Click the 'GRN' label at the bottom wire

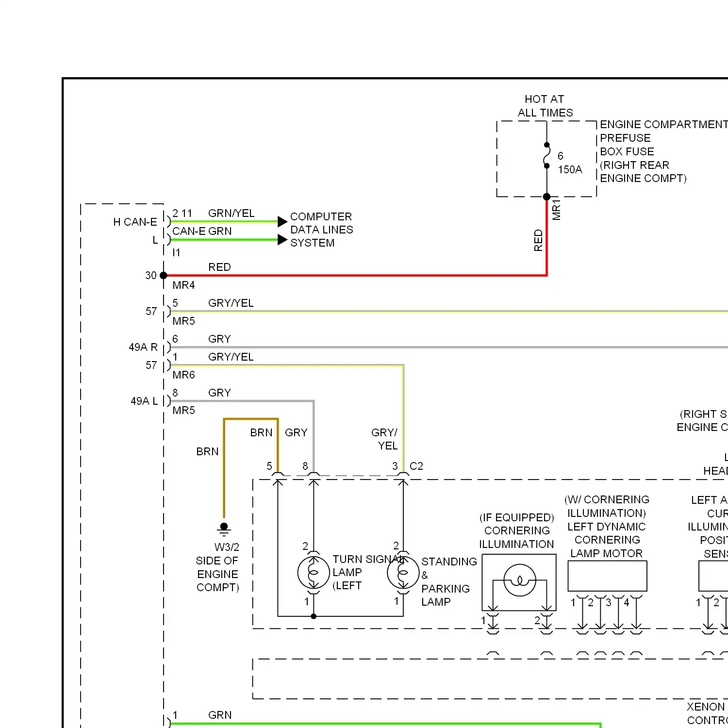pos(220,715)
